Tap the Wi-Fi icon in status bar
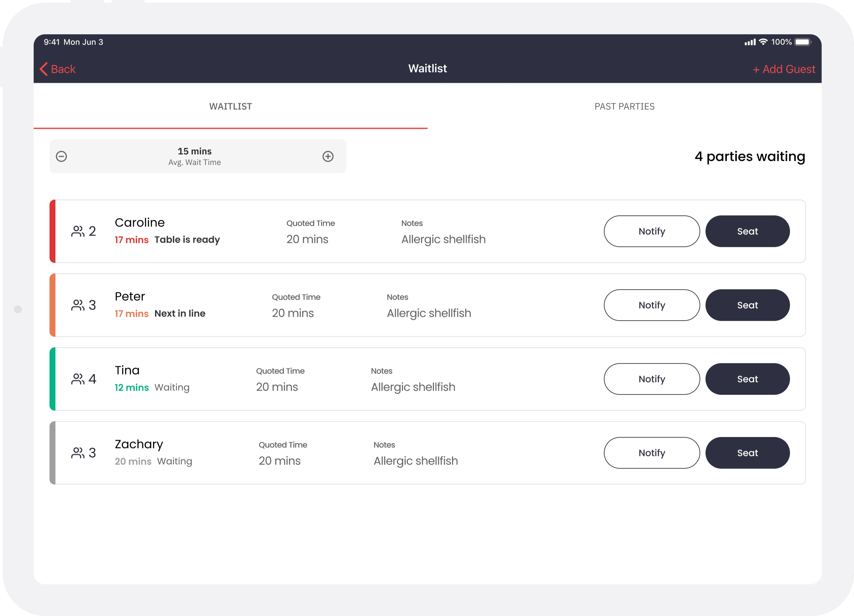 (x=763, y=42)
